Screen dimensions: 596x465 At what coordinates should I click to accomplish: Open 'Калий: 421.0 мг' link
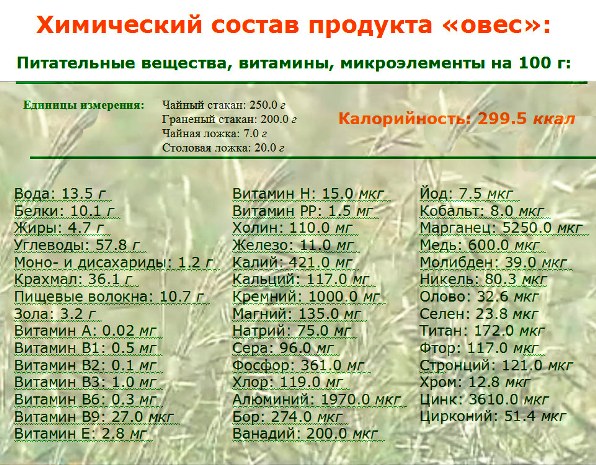pyautogui.click(x=293, y=262)
